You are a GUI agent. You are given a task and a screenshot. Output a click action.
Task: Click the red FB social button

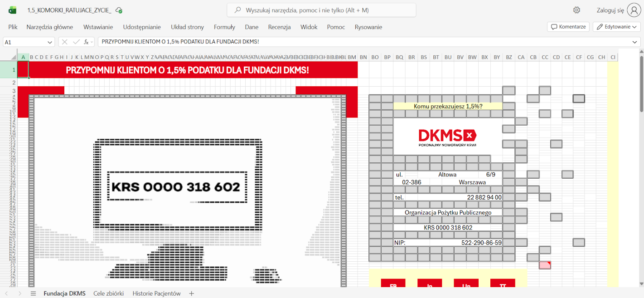coord(393,283)
